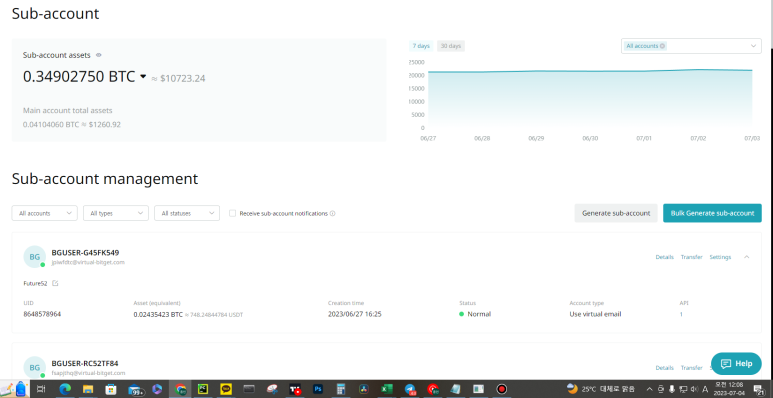773x398 pixels.
Task: Open the notification center icon
Action: pyautogui.click(x=758, y=390)
